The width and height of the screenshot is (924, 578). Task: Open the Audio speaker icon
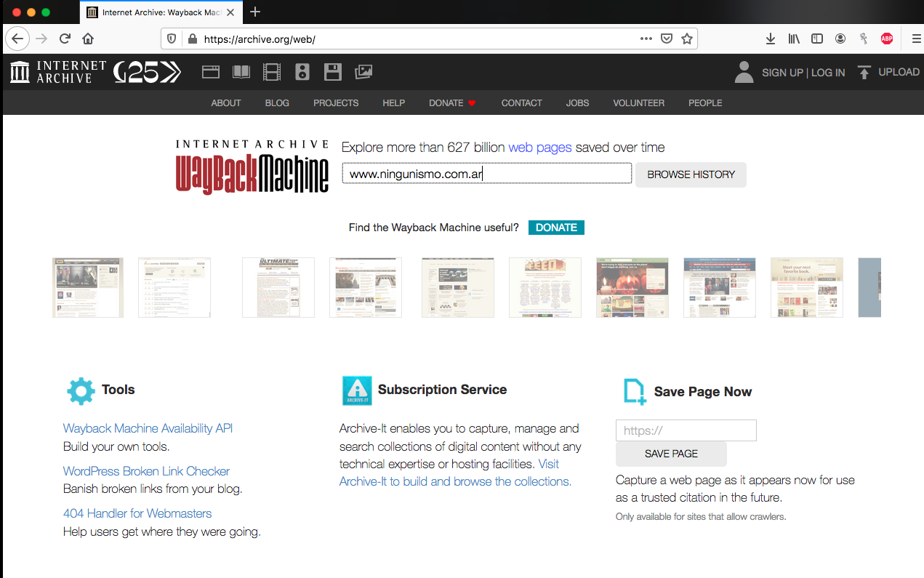[x=302, y=72]
